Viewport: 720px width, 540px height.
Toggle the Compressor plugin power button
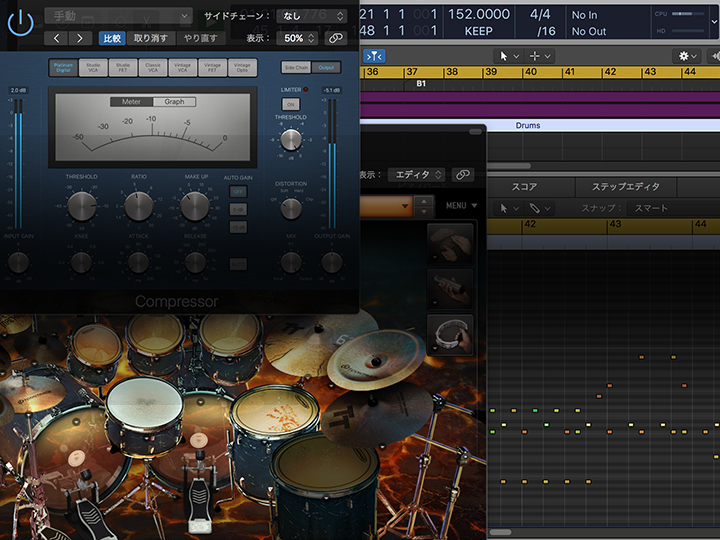point(20,22)
